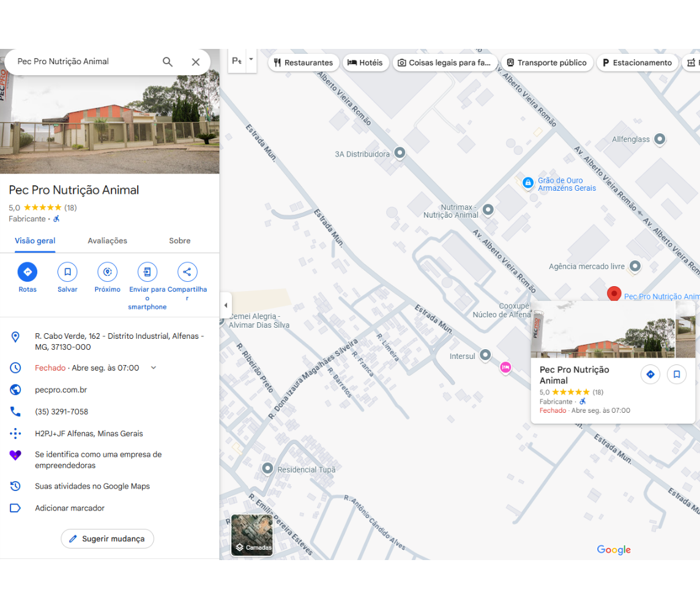Open the input language dropdown arrow

251,59
